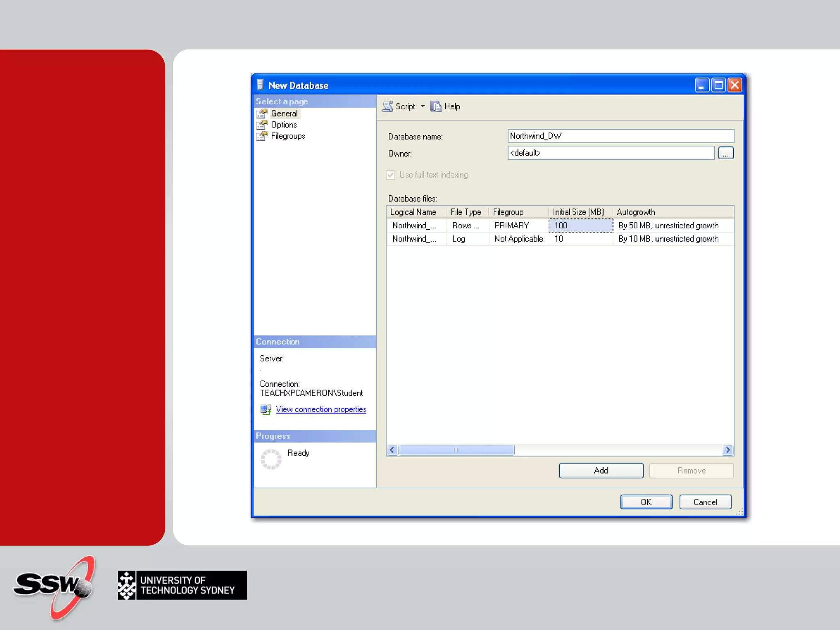The width and height of the screenshot is (840, 630).
Task: Click the Help toolbar icon
Action: [436, 107]
